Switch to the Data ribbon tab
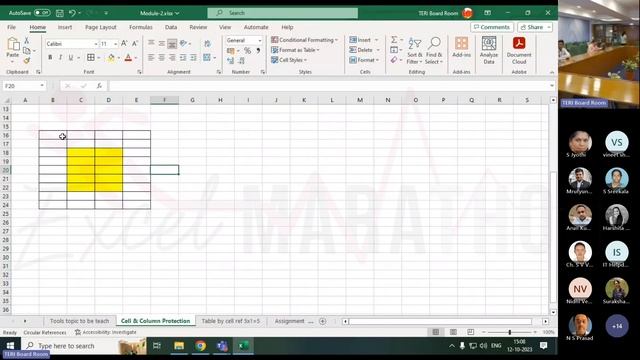This screenshot has height=360, width=640. tap(171, 27)
